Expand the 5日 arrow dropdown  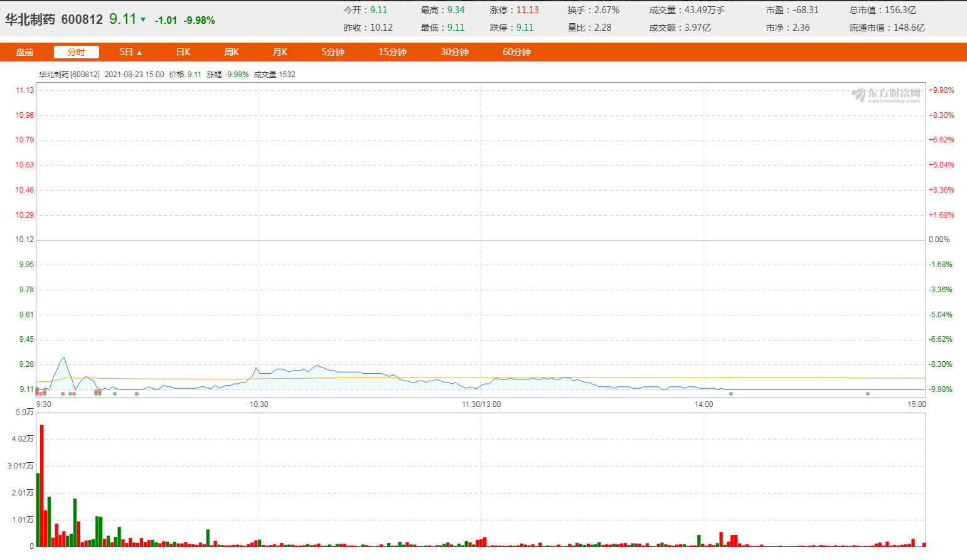pos(139,53)
